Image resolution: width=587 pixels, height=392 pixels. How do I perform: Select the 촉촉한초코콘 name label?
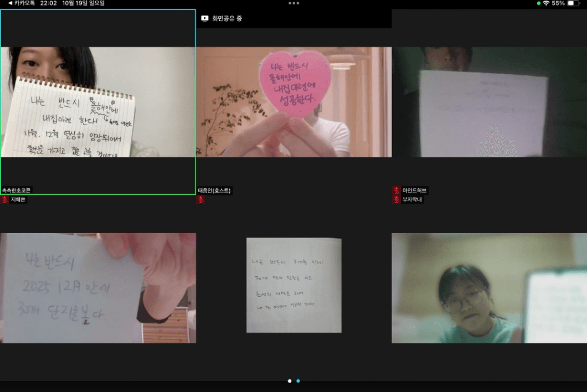coord(17,190)
